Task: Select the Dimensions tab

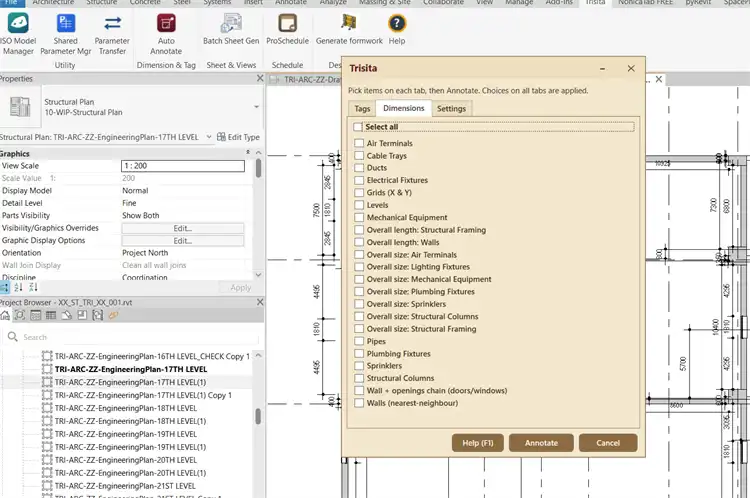Action: point(404,108)
